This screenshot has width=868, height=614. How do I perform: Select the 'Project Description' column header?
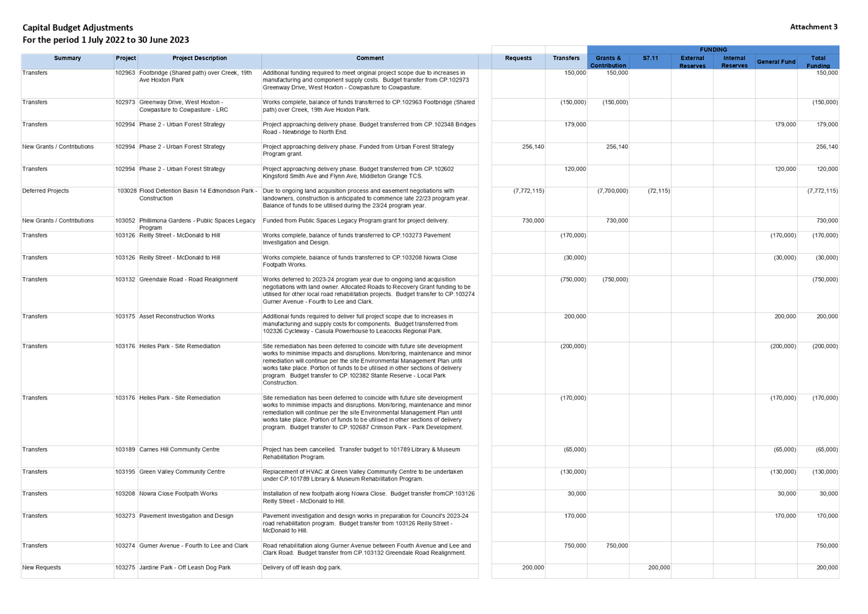tap(200, 58)
